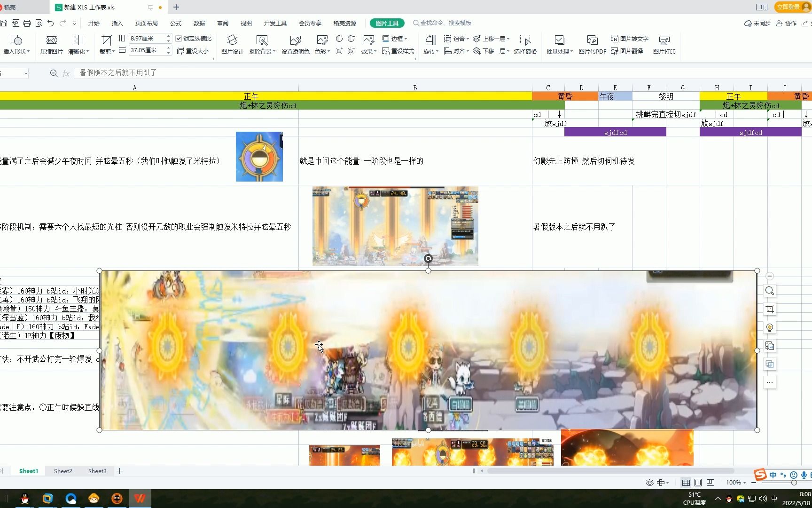Expand the Align (对齐) dropdown
The height and width of the screenshot is (508, 812).
tap(468, 51)
